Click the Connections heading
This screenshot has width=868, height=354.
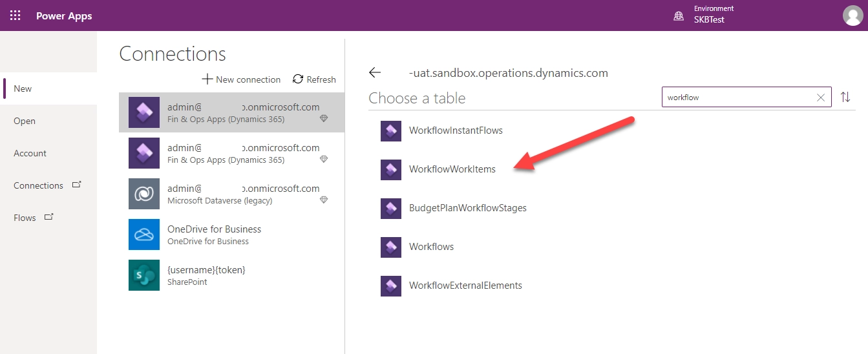(x=173, y=54)
